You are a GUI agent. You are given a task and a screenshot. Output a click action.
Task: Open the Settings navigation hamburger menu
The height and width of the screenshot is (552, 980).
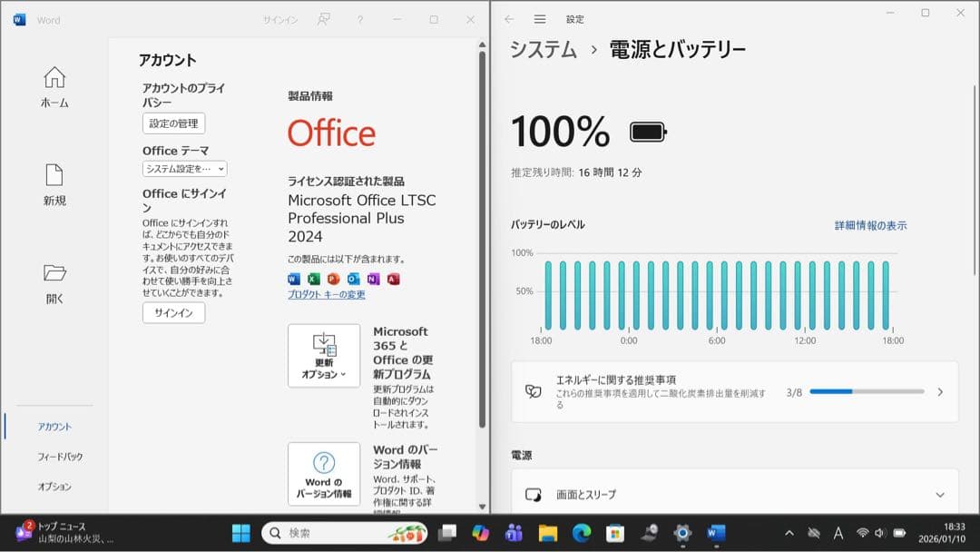click(x=539, y=18)
